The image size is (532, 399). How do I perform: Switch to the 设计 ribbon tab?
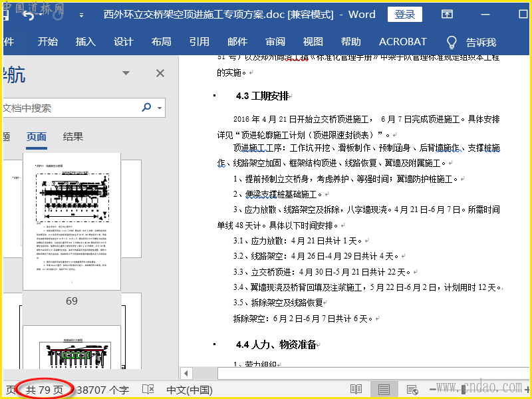(x=124, y=42)
